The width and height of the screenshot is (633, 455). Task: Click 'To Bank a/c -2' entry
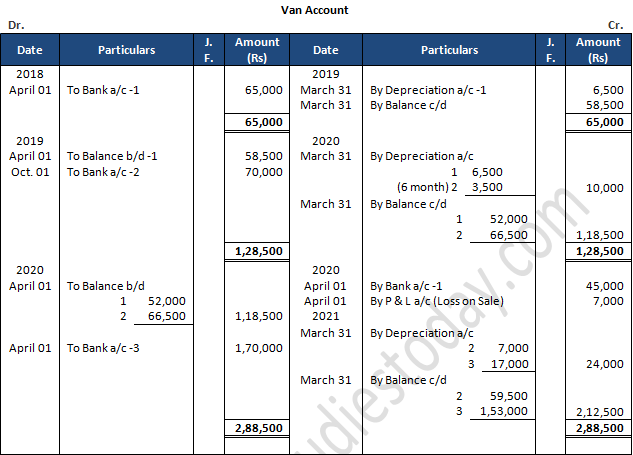click(103, 172)
